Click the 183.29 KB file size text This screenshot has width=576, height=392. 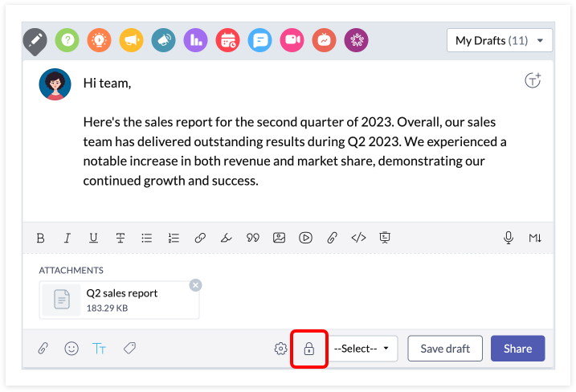click(108, 308)
